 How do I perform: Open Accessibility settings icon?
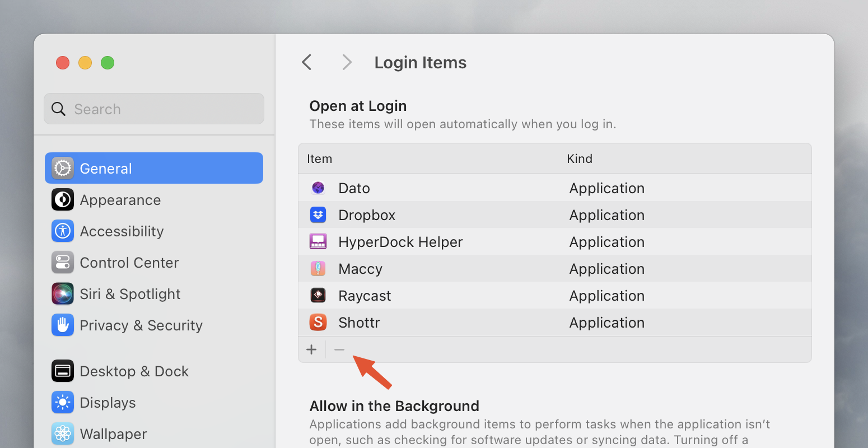pyautogui.click(x=63, y=231)
